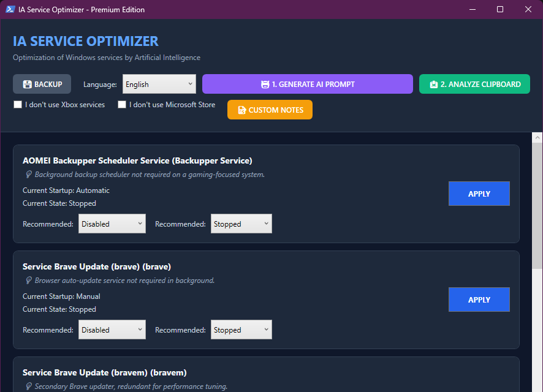This screenshot has width=543, height=392.
Task: Open the Recommended startup dropdown for AOMEI Backupper
Action: (x=112, y=224)
